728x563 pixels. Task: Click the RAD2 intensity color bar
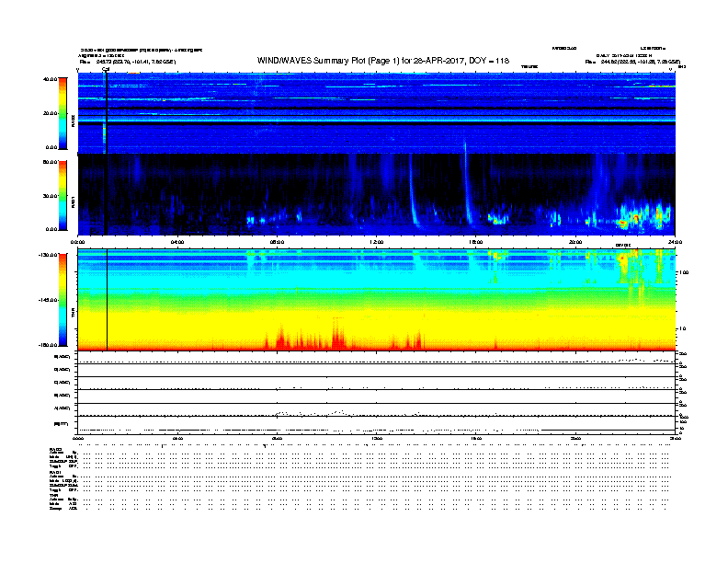pyautogui.click(x=63, y=113)
